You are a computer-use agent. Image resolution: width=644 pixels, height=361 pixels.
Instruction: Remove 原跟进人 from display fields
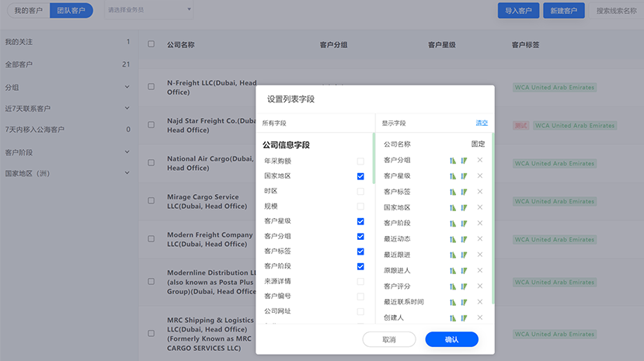tap(480, 270)
